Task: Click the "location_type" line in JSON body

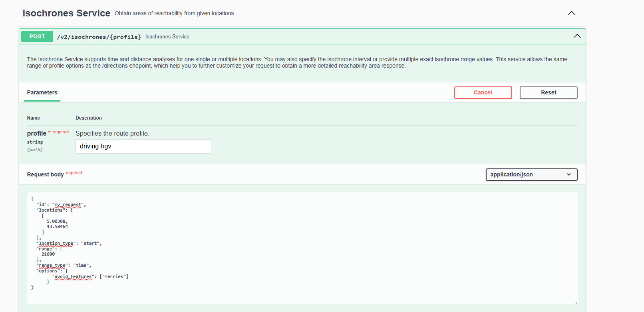Action: (69, 243)
